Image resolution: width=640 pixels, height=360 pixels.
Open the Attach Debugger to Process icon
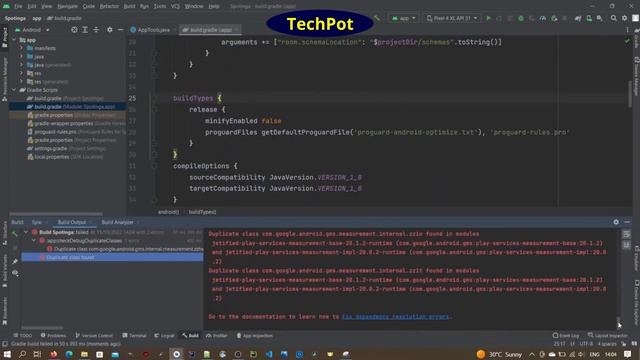pyautogui.click(x=554, y=18)
